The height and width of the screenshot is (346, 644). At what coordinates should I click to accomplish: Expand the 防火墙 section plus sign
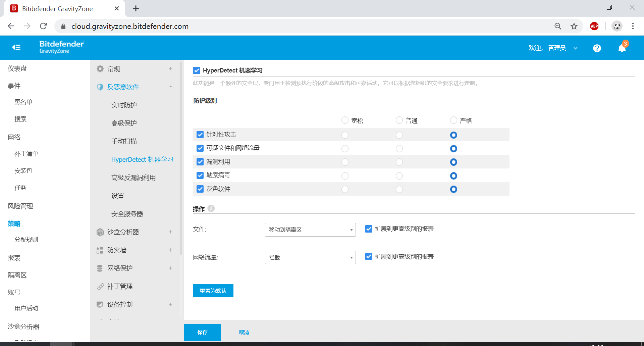coord(170,250)
